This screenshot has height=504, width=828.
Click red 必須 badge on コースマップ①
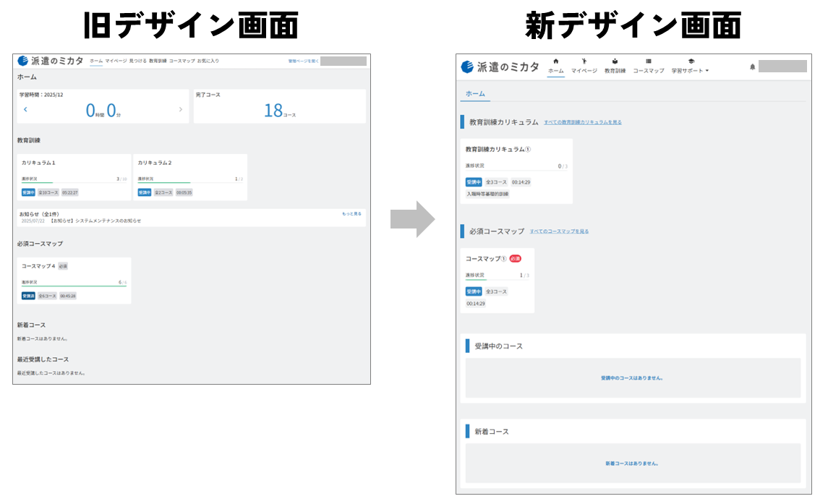click(x=516, y=259)
